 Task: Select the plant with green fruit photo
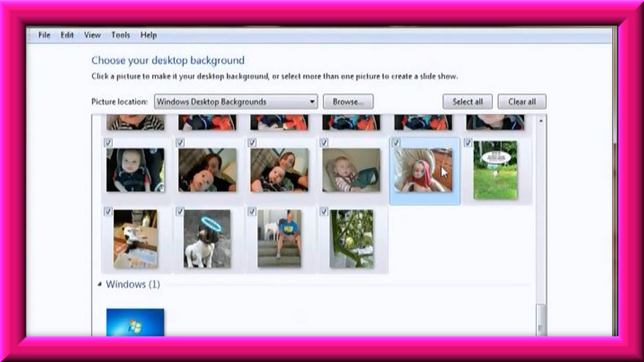tap(351, 239)
